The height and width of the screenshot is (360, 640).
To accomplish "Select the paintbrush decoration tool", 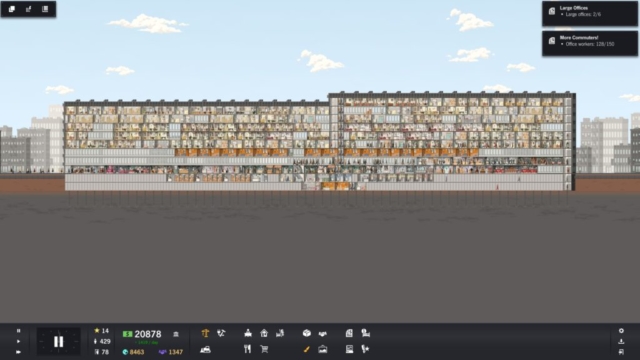I will coord(307,349).
